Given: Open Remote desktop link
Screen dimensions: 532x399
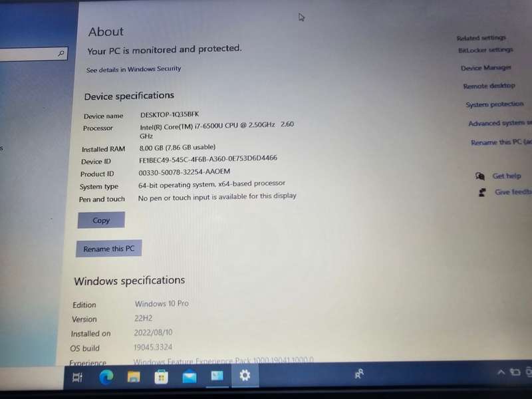Looking at the screenshot, I should (489, 86).
